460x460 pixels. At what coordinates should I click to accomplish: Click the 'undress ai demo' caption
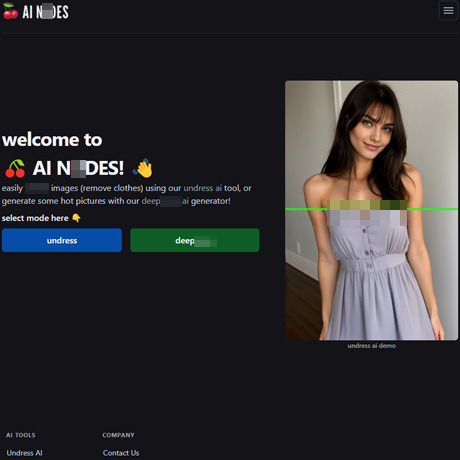[372, 346]
